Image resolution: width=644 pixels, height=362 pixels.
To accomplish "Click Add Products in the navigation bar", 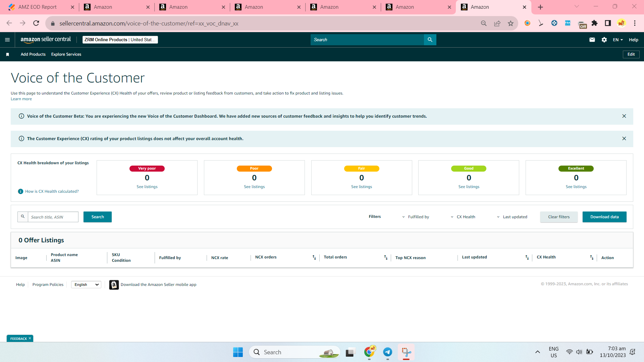I will point(33,54).
